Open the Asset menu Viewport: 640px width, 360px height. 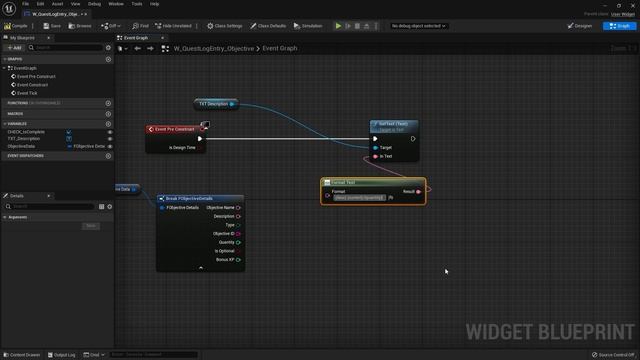57,4
